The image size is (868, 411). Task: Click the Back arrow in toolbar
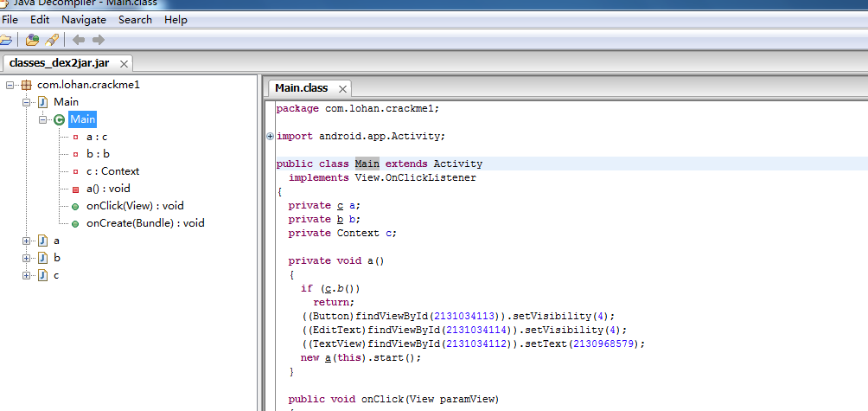tap(79, 40)
